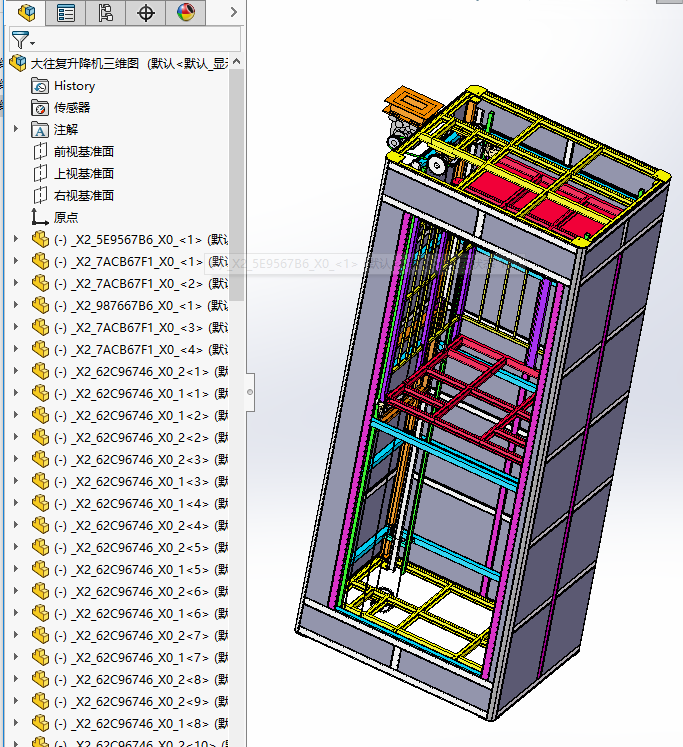Click the History folder icon
This screenshot has height=747, width=683.
(40, 86)
